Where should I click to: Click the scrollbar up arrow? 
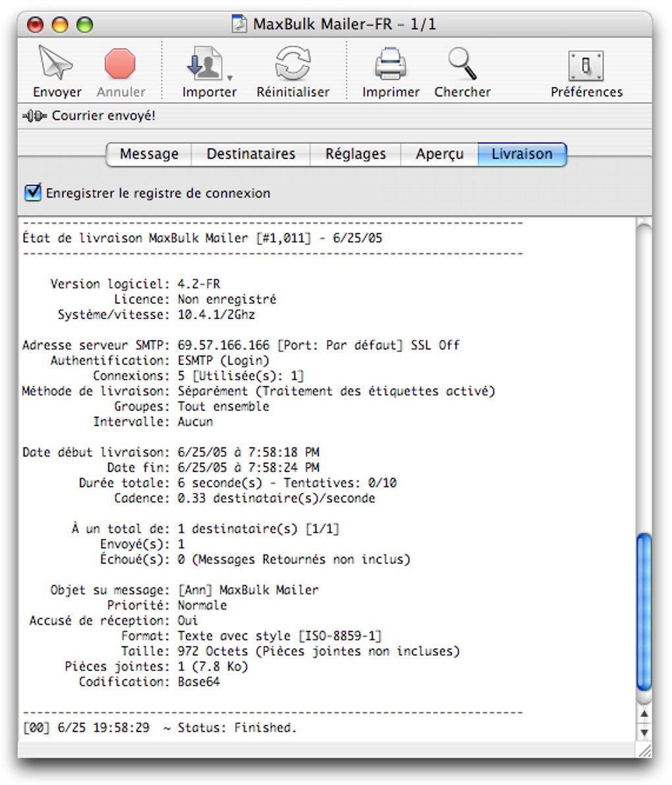(644, 713)
